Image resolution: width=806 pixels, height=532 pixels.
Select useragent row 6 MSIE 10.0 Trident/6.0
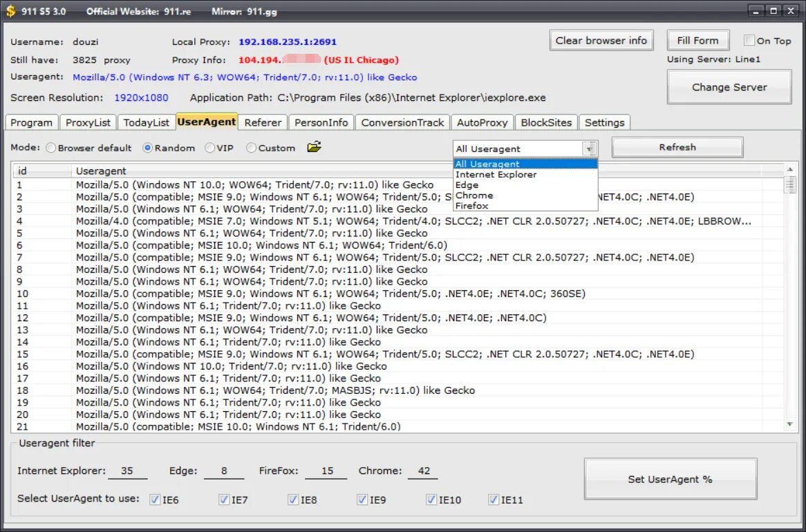(398, 245)
